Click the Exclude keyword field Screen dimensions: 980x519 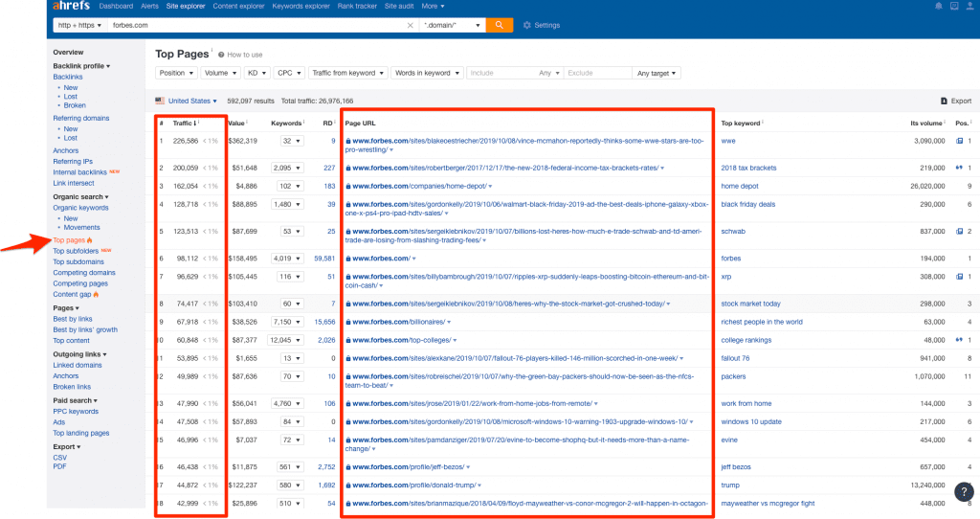(x=597, y=73)
